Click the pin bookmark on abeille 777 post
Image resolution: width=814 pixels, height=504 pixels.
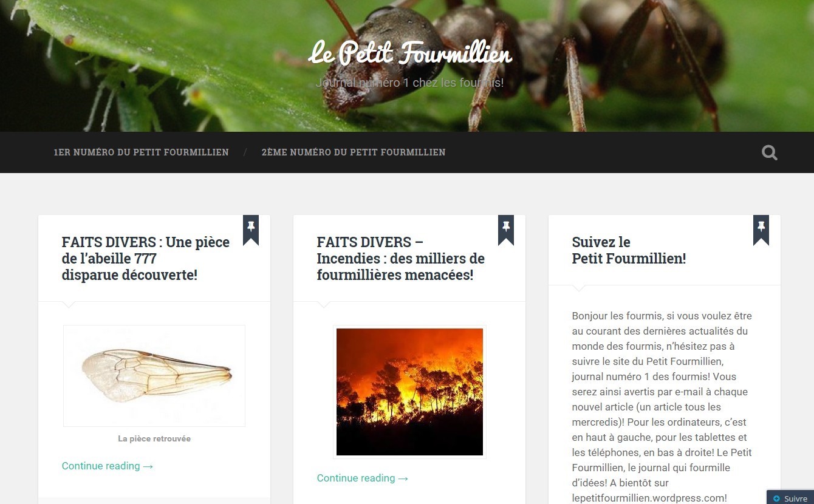(251, 230)
